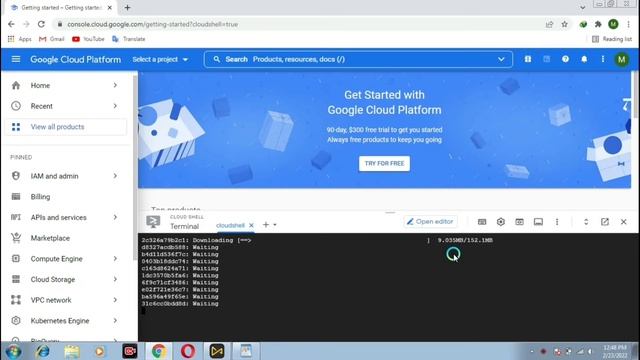640x360 pixels.
Task: Open the Gmail bookmark
Action: point(52,39)
